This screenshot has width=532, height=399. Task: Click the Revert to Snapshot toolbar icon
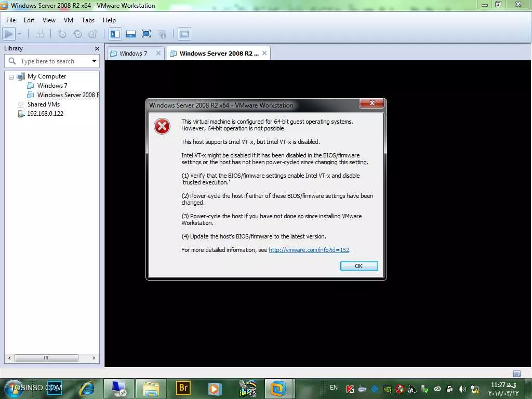point(77,34)
